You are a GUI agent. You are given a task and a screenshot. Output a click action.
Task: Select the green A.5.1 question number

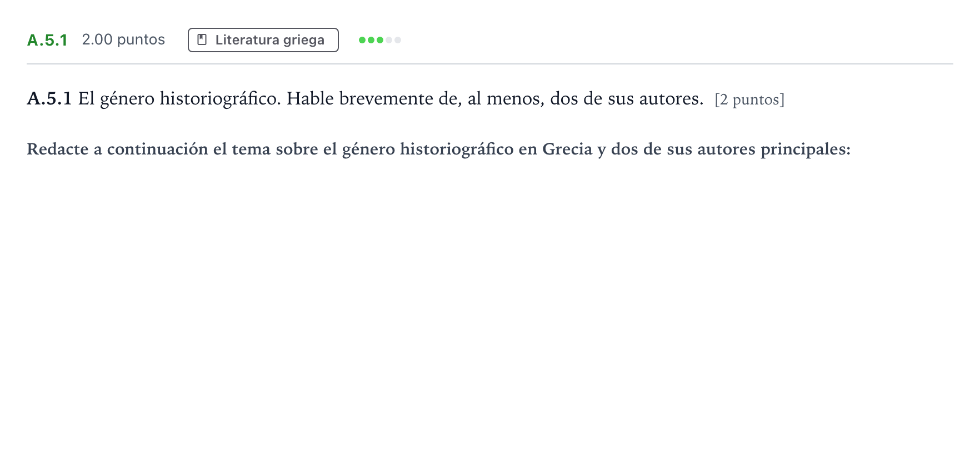(x=47, y=40)
